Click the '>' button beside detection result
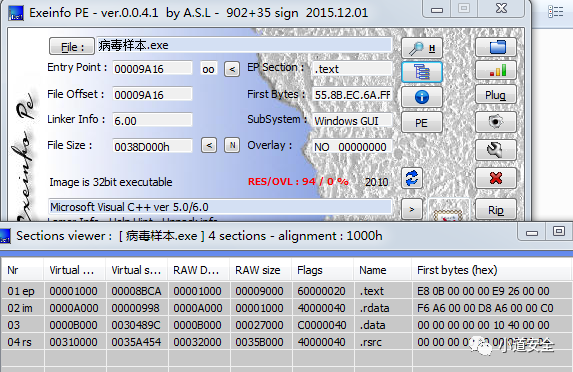573x372 pixels. click(412, 209)
